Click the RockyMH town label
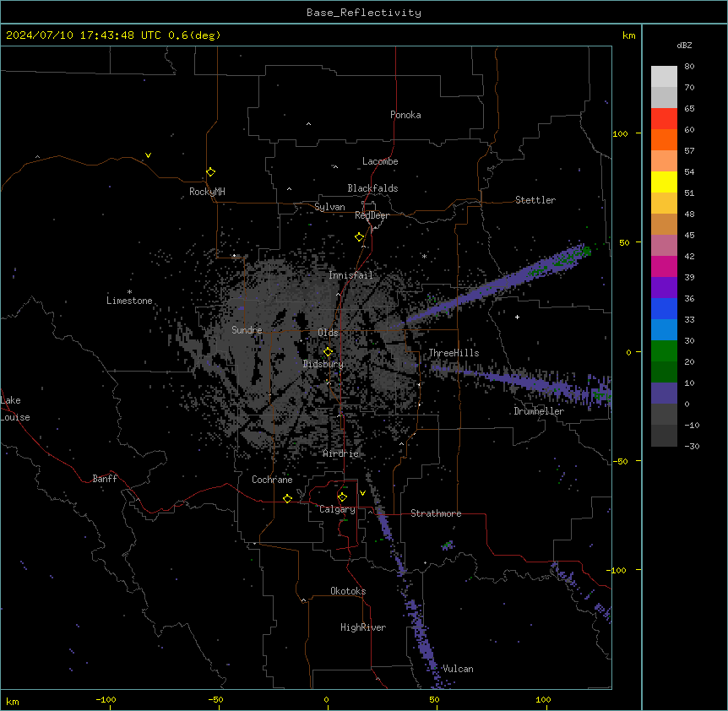Screen dimensions: 728x711 (x=207, y=192)
